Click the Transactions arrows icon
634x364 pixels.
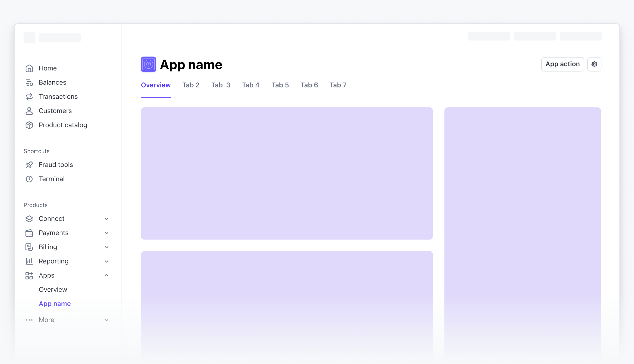[x=29, y=97]
